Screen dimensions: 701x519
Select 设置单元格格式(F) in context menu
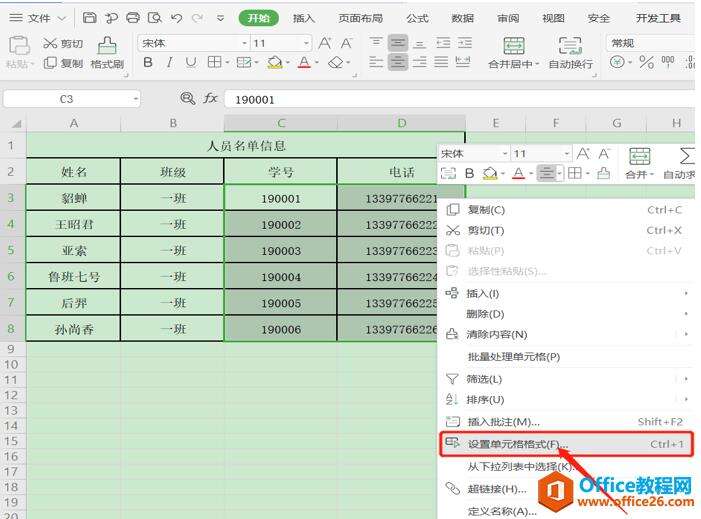point(517,443)
